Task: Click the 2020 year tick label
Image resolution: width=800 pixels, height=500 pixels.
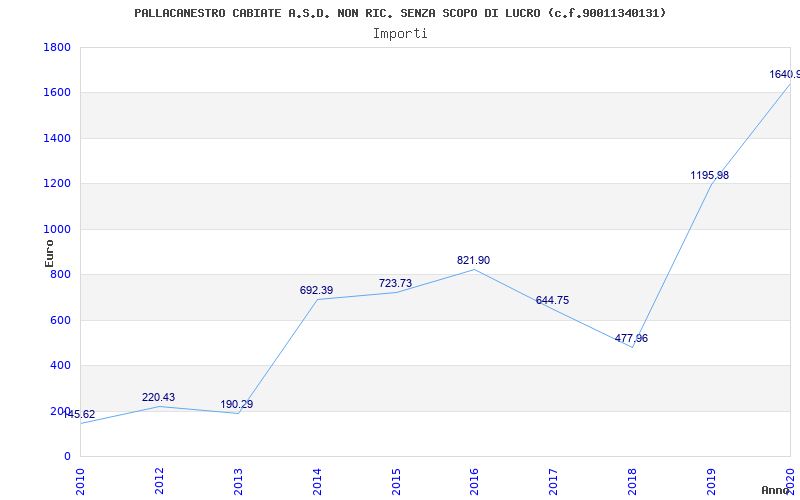Action: [790, 481]
